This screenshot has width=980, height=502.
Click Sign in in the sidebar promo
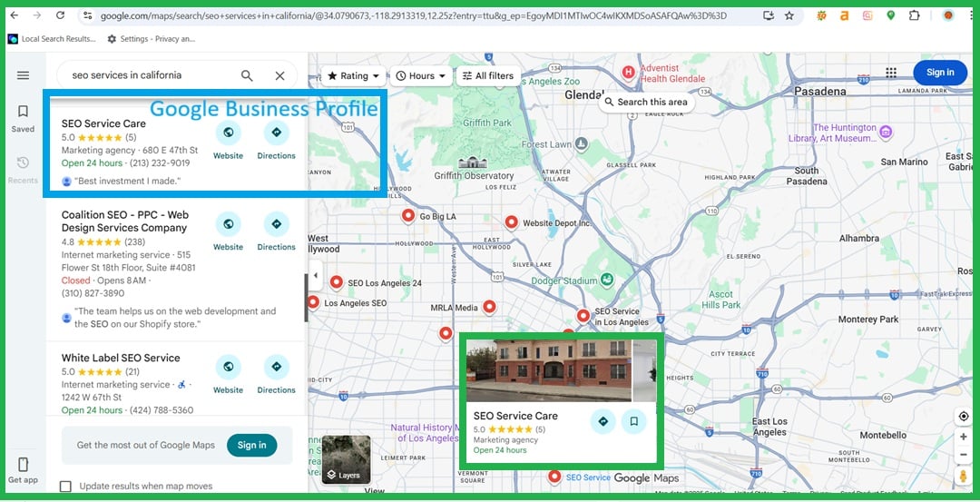[x=252, y=445]
